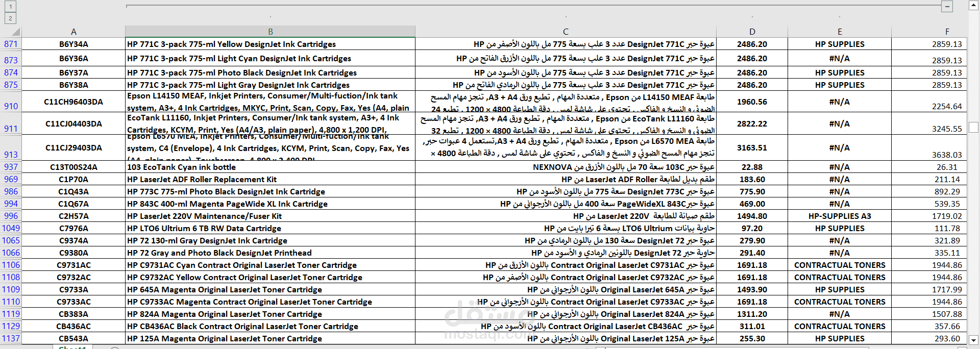
Task: Click the vertical scrollbar thumb
Action: 973,127
